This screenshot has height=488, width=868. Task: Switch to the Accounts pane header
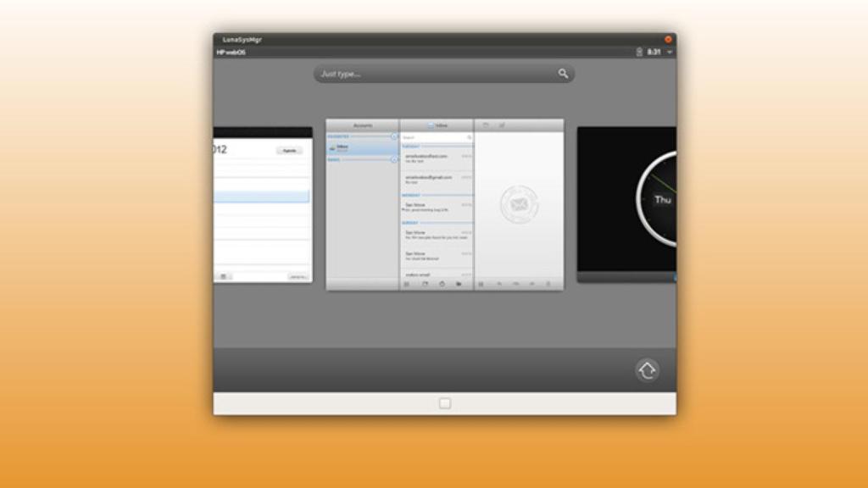[x=363, y=124]
